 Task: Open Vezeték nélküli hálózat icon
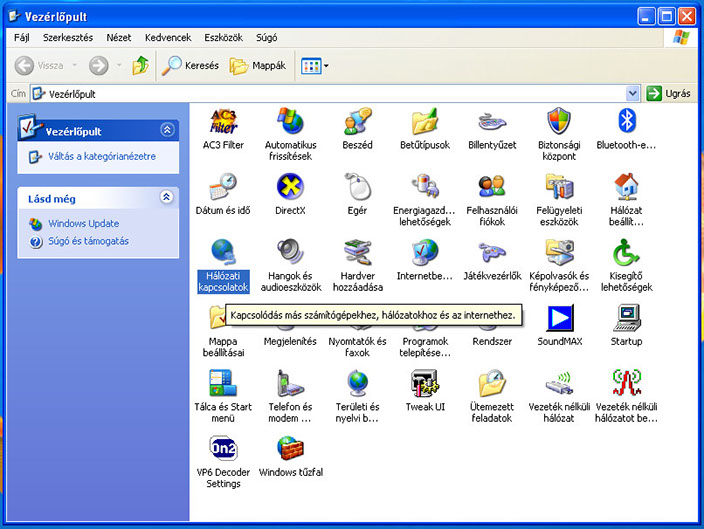coord(559,384)
